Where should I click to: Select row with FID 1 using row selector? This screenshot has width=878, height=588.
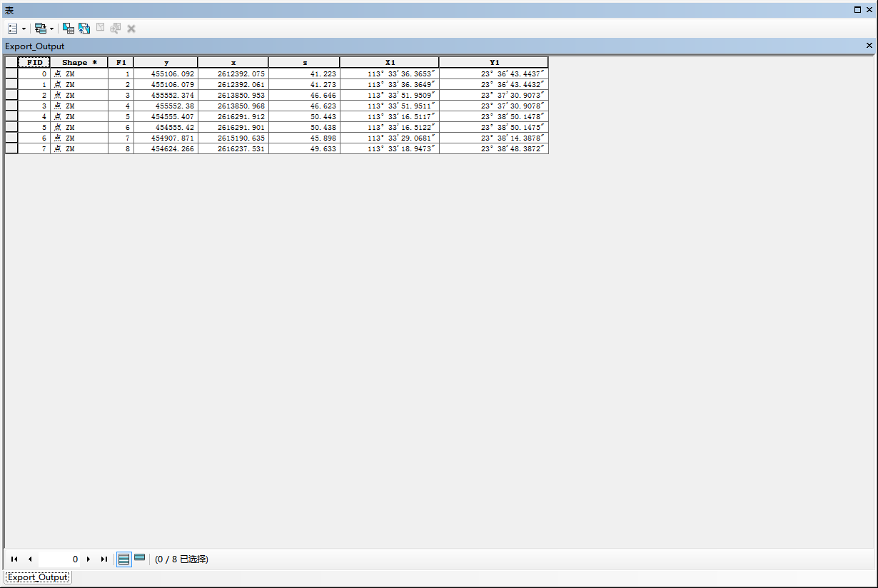point(11,84)
